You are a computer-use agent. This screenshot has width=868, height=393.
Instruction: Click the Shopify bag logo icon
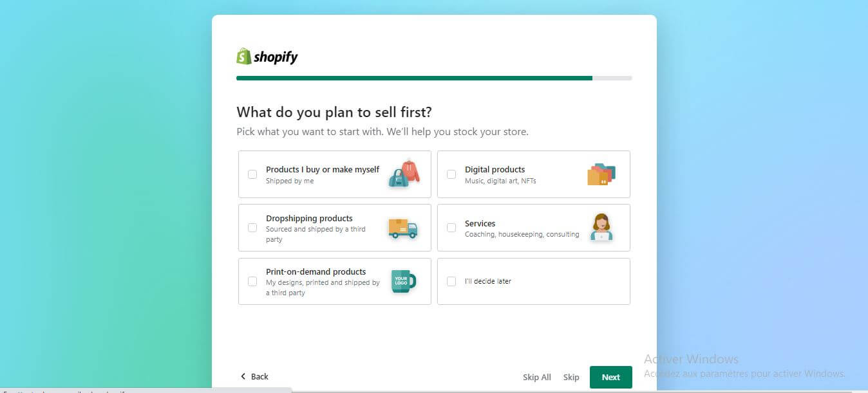click(243, 57)
